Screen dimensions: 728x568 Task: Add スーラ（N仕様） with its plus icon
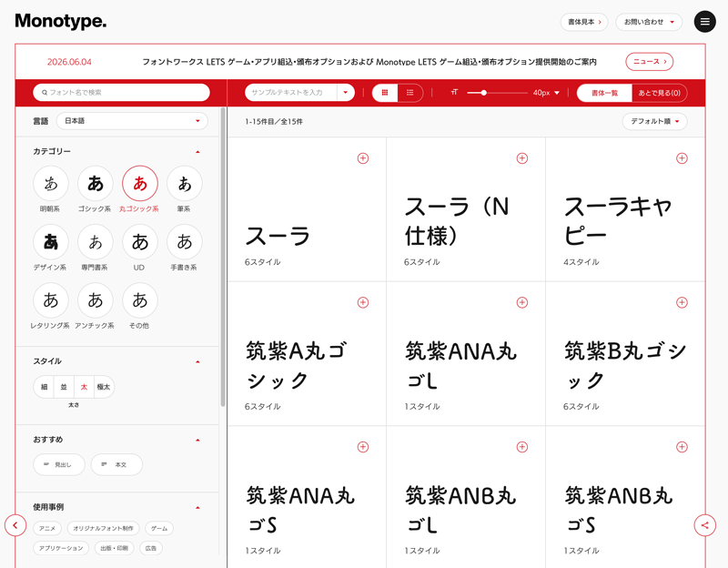[x=521, y=158]
